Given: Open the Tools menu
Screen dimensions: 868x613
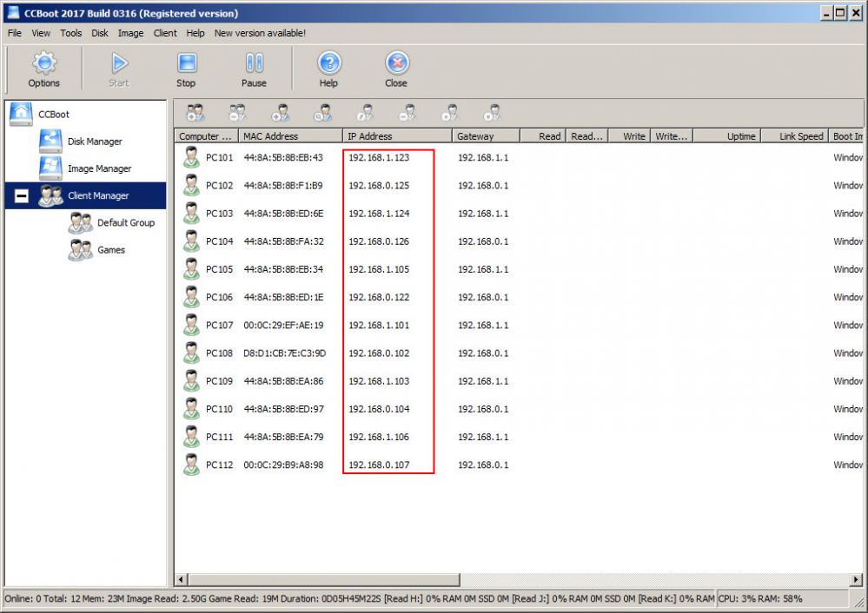Looking at the screenshot, I should 71,33.
